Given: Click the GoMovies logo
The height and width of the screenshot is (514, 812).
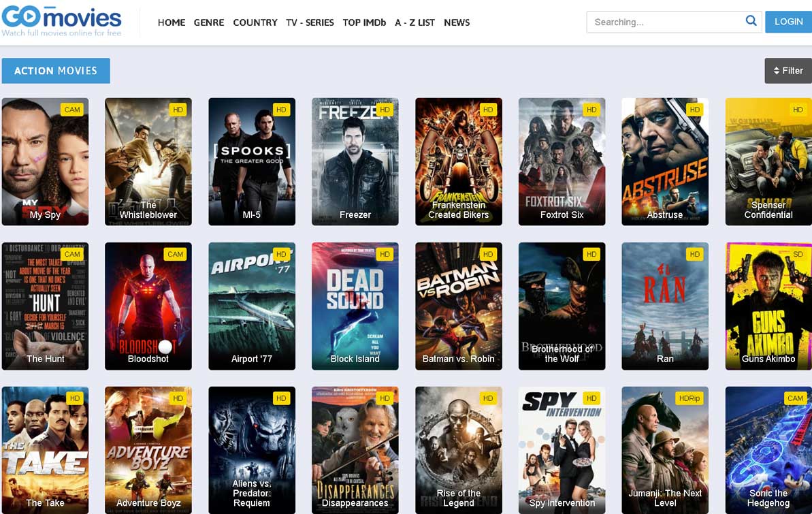Looking at the screenshot, I should tap(62, 20).
